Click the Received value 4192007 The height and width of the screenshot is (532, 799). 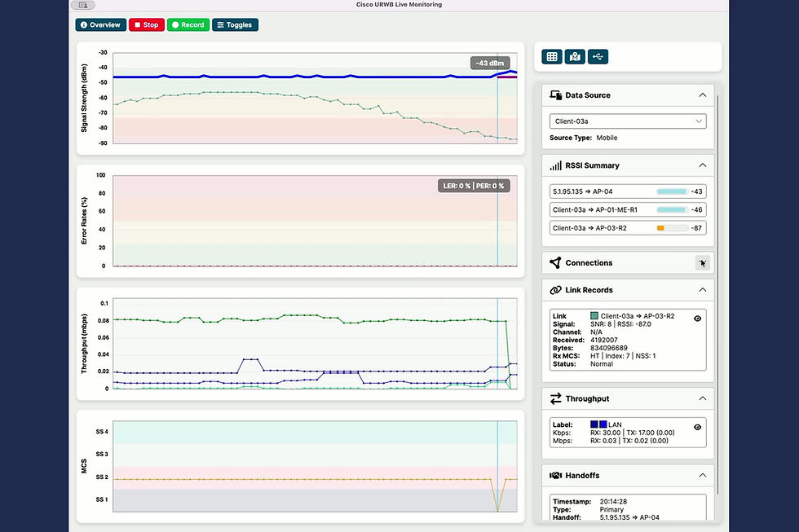pos(604,340)
